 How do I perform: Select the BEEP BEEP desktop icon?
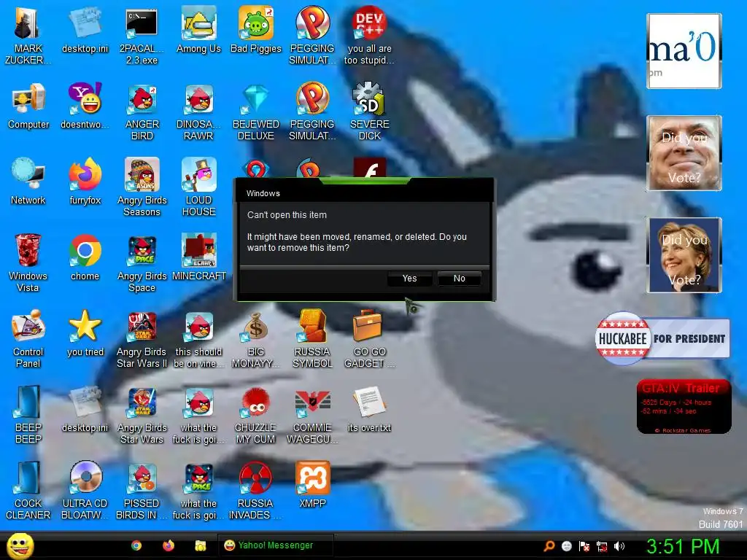(28, 415)
